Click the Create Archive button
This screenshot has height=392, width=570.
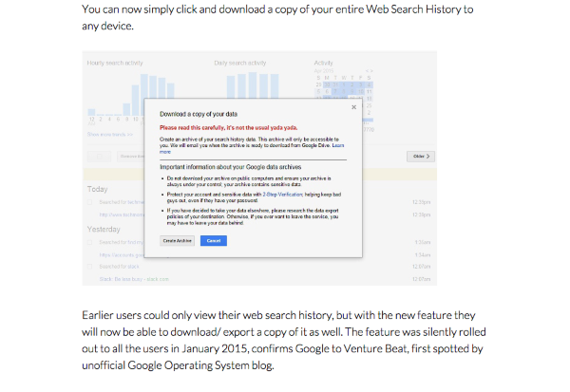[177, 241]
